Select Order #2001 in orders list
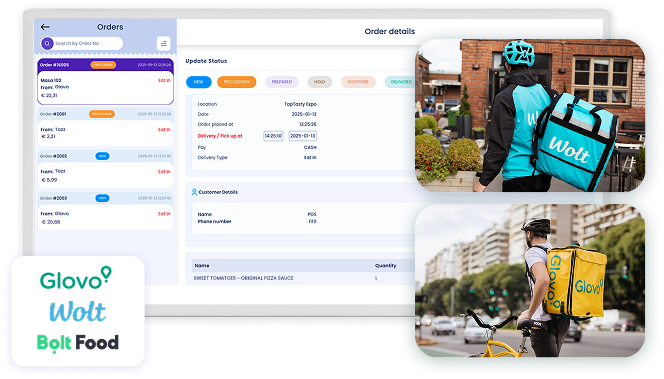The height and width of the screenshot is (379, 664). [x=105, y=127]
